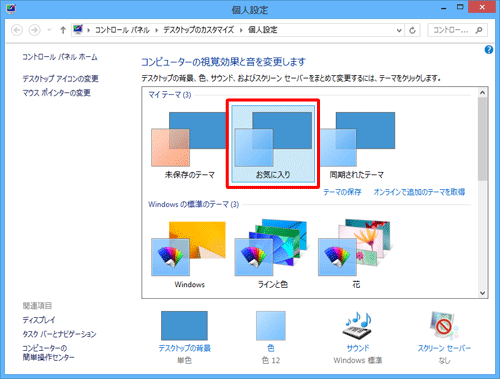Screen dimensions: 500x379
Task: Refresh the address bar
Action: point(412,30)
